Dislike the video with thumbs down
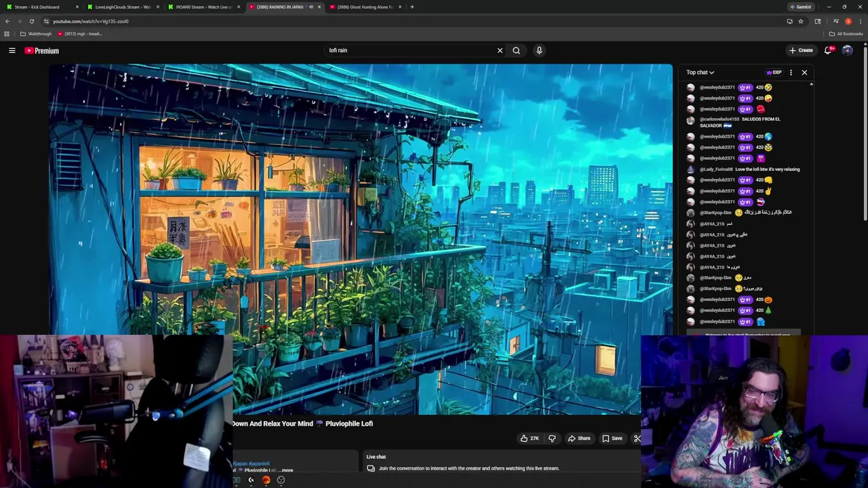This screenshot has width=868, height=488. [552, 439]
